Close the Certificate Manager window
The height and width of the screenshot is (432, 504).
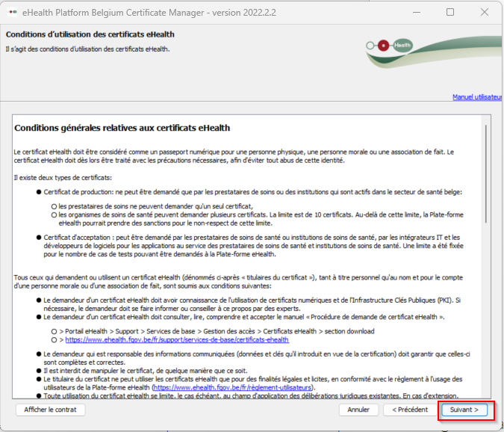tap(485, 12)
